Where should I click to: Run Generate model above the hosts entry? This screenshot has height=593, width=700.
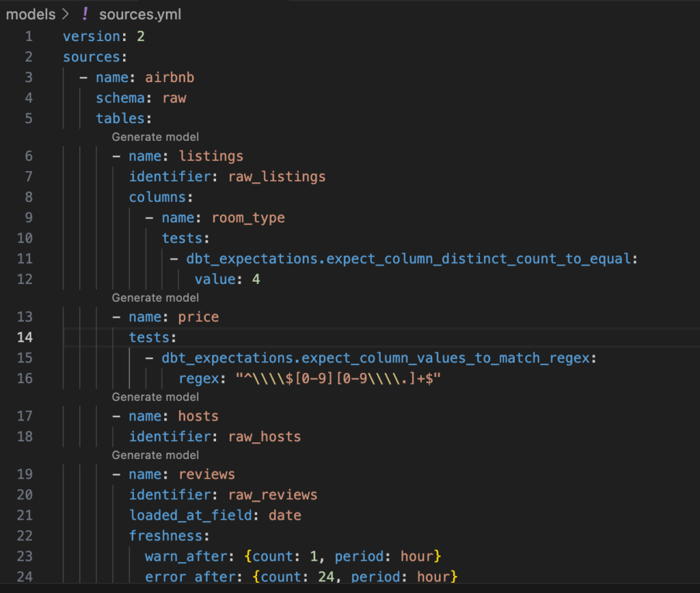click(x=155, y=397)
